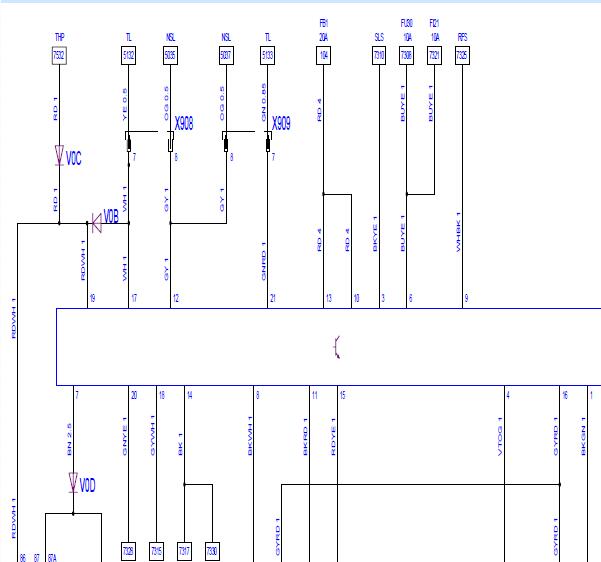The image size is (601, 562).
Task: Click relay pin label 86
Action: [x=23, y=558]
